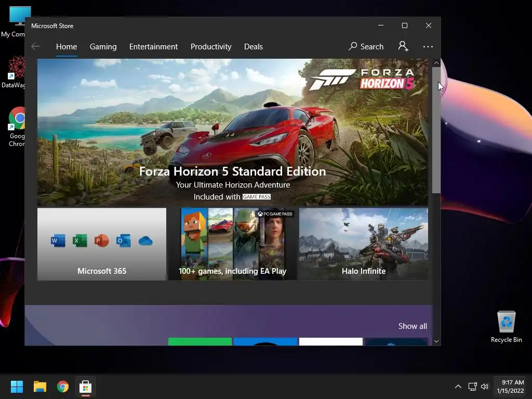
Task: Open the Forza Horizon 5 Standard Edition banner
Action: point(232,132)
